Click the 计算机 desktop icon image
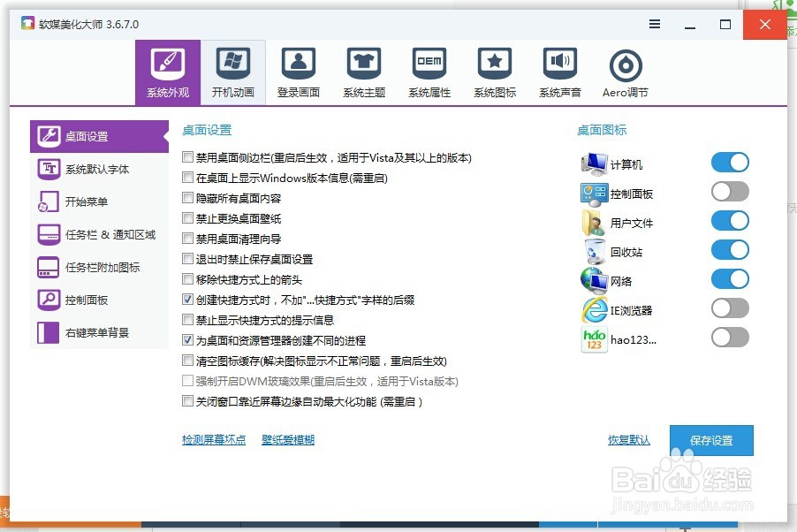 point(594,163)
